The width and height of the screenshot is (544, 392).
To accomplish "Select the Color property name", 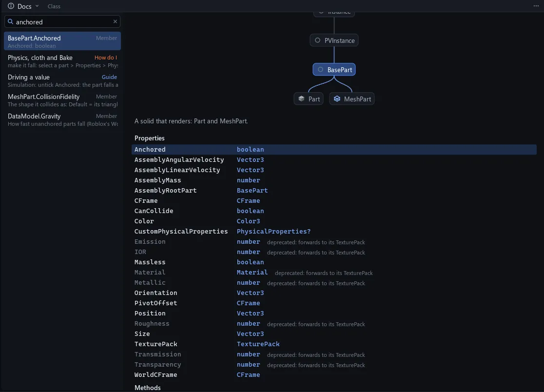I will coord(144,221).
